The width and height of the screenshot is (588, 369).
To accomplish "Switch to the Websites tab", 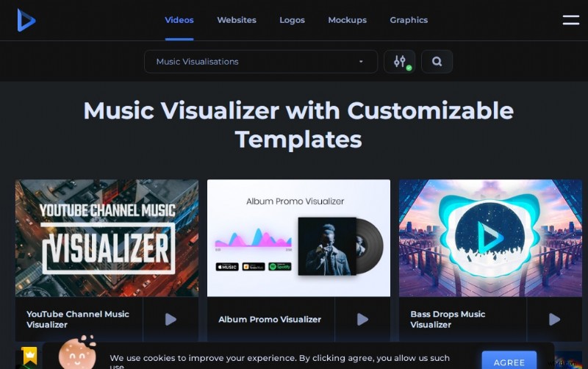I will [237, 20].
